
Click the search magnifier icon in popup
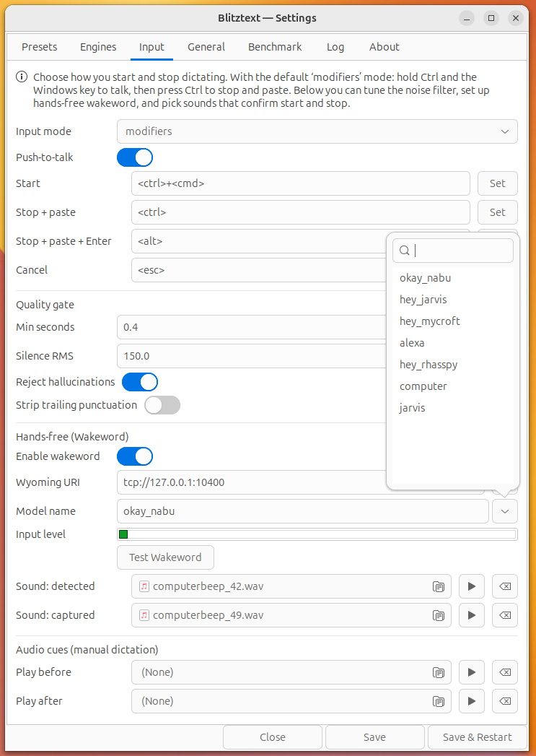point(405,251)
